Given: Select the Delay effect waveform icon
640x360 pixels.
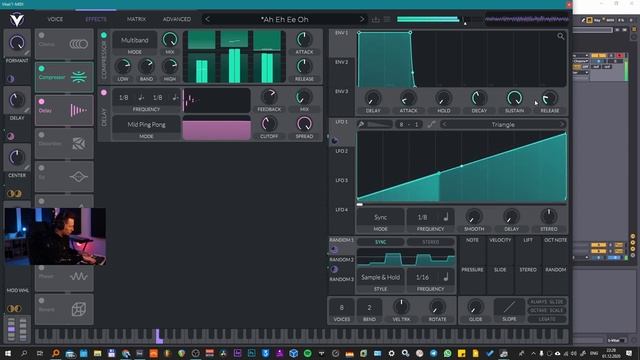Looking at the screenshot, I should pyautogui.click(x=78, y=110).
